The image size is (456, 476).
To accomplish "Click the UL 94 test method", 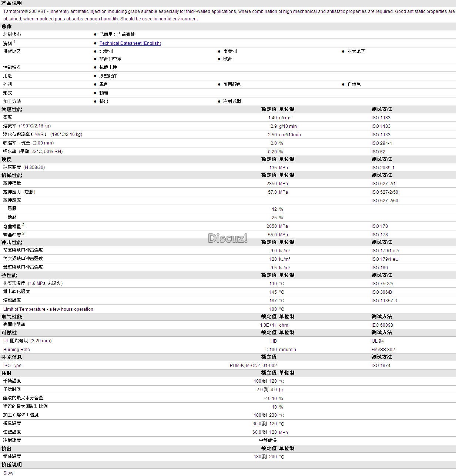I will [378, 341].
